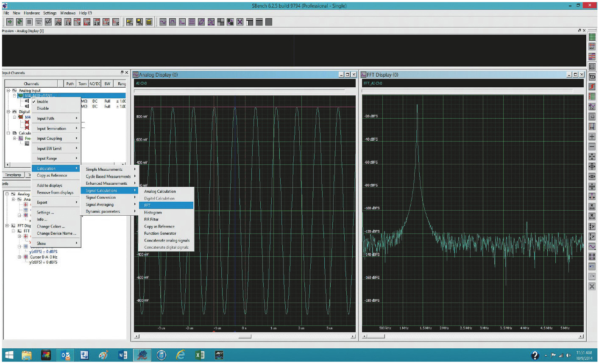This screenshot has width=599, height=364.
Task: Open the Simple Measurements submenu
Action: (x=109, y=169)
